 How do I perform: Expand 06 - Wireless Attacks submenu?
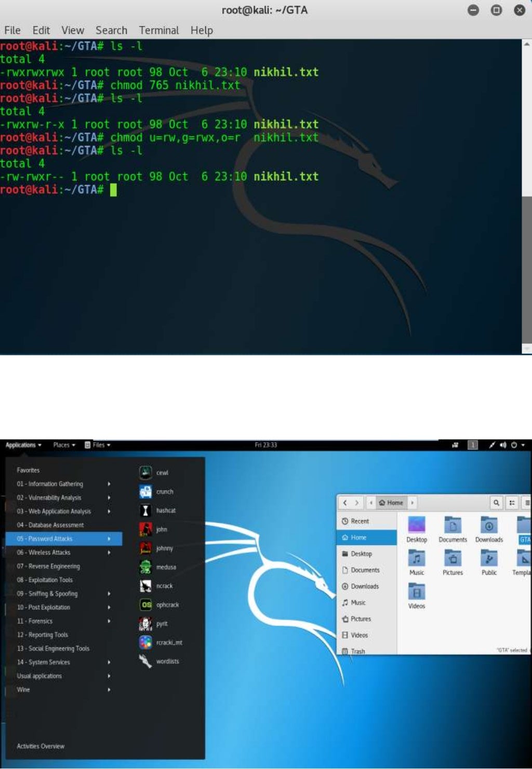tap(64, 552)
